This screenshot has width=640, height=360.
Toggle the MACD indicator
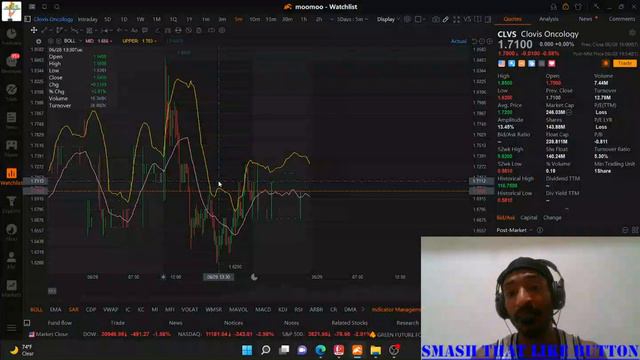tap(263, 310)
